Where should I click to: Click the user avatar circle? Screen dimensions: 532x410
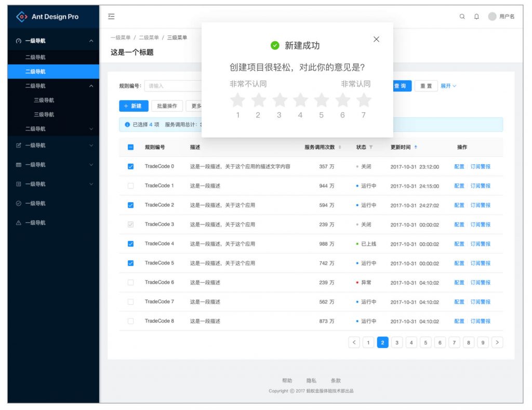click(x=493, y=16)
